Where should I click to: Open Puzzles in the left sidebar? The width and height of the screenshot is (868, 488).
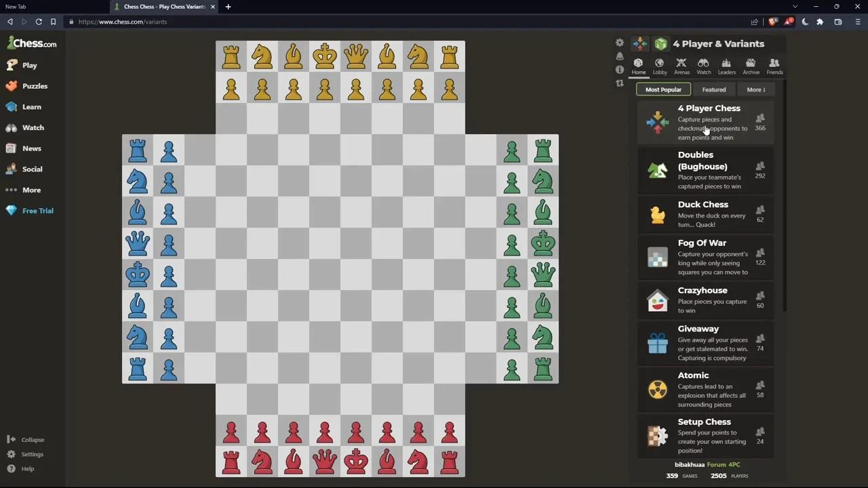click(x=26, y=86)
